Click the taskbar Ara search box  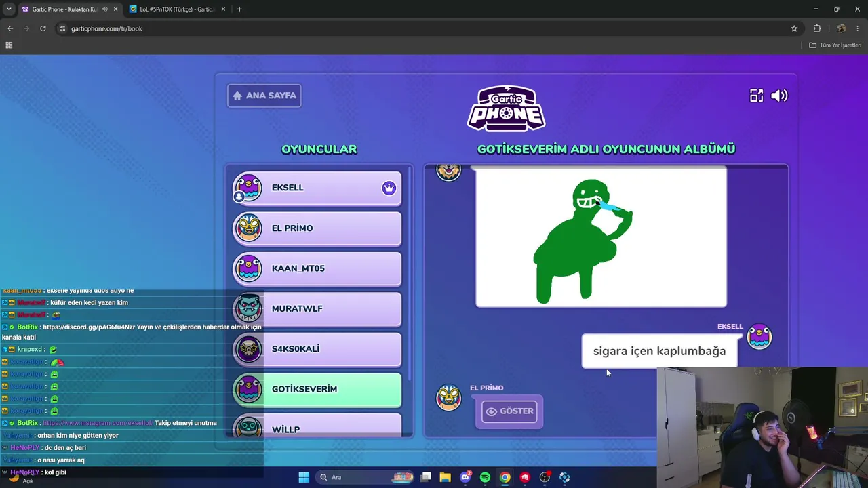[x=365, y=477]
